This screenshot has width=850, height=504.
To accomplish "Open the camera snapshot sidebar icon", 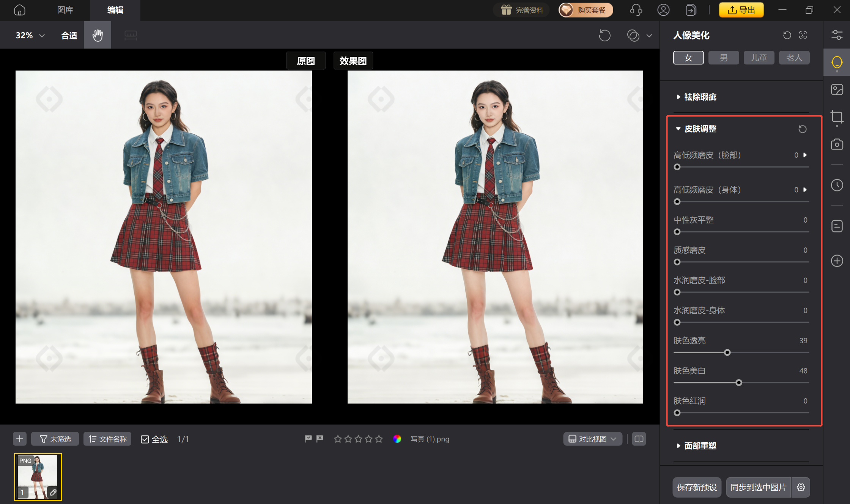I will pos(836,144).
